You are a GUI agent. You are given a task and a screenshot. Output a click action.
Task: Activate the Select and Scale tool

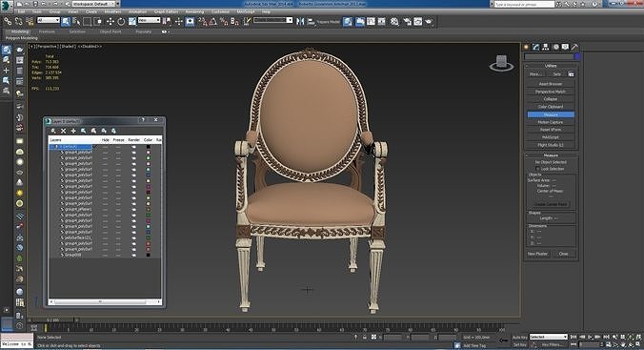point(131,21)
